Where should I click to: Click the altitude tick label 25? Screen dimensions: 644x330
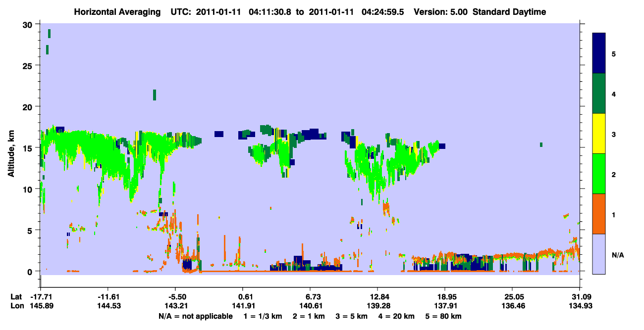(x=29, y=66)
